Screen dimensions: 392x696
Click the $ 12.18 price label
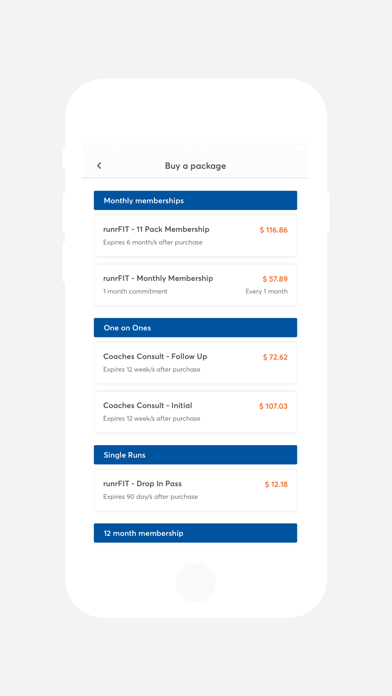276,484
